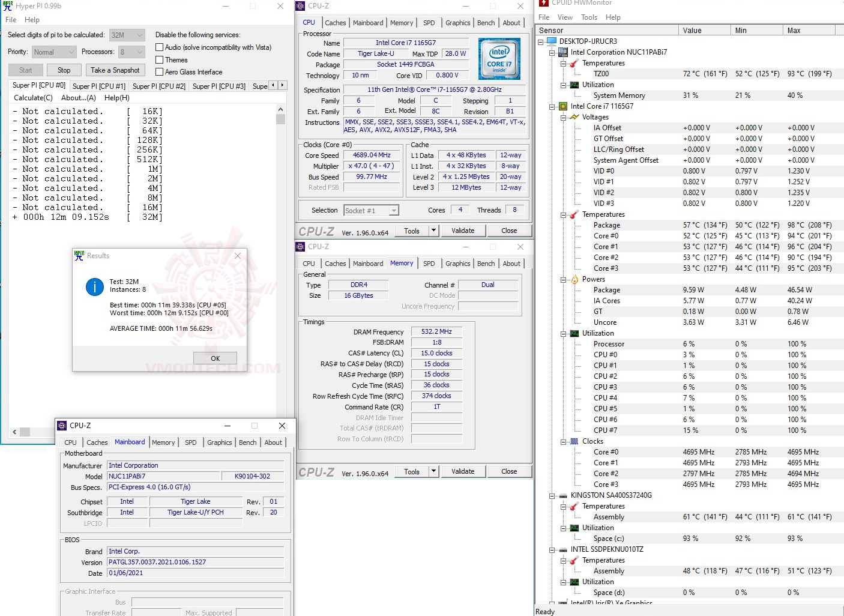
Task: Click the blue info icon in Results dialog
Action: click(x=95, y=287)
